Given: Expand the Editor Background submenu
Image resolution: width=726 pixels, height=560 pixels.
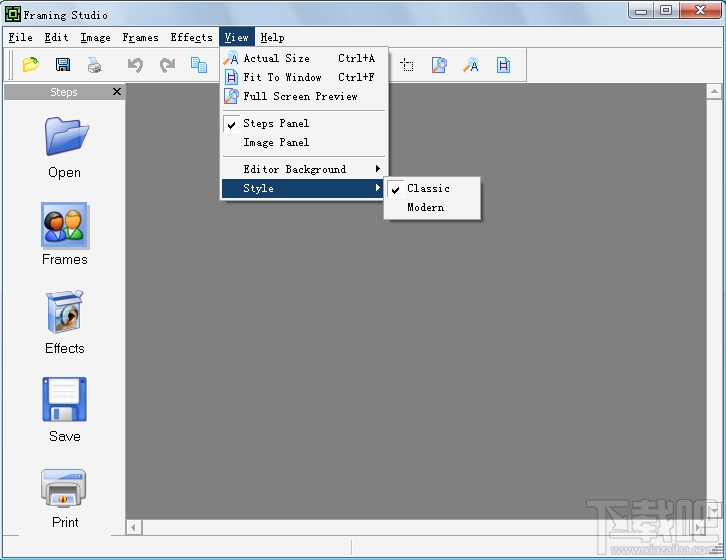Looking at the screenshot, I should point(304,169).
